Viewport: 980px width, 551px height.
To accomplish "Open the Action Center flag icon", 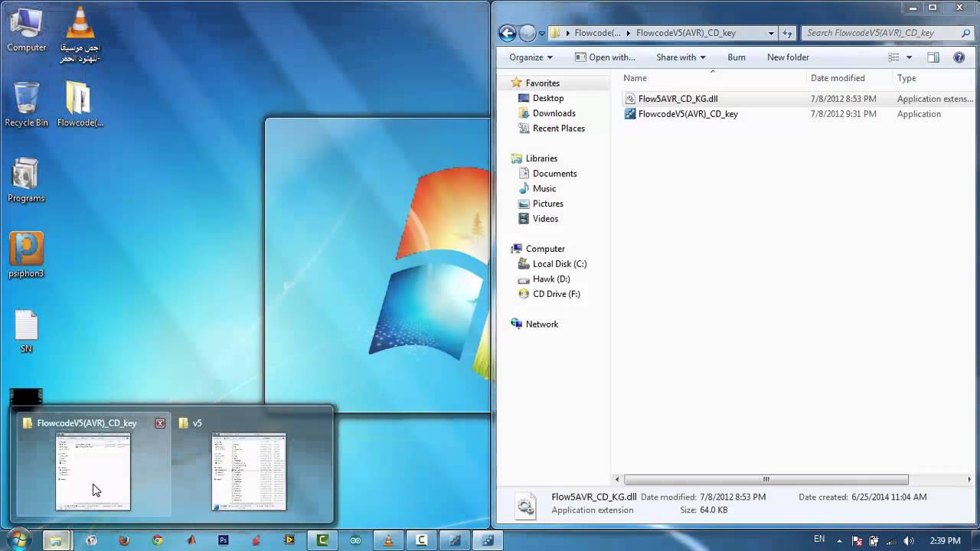I will (857, 540).
